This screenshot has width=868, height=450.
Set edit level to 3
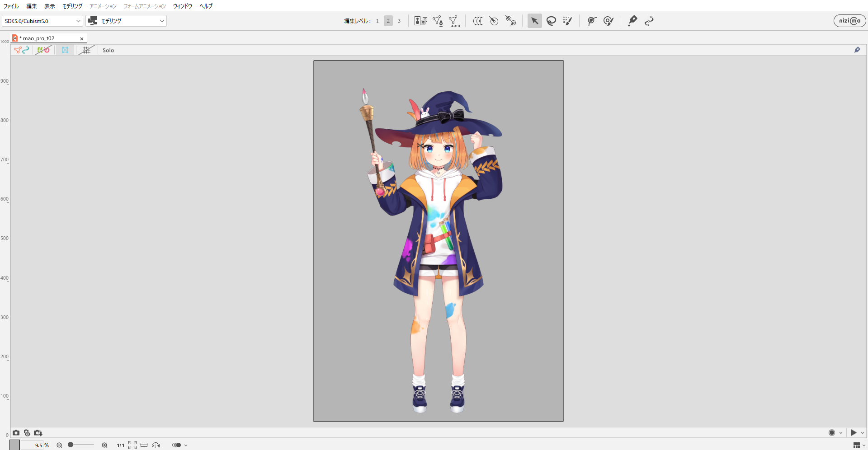(x=399, y=21)
